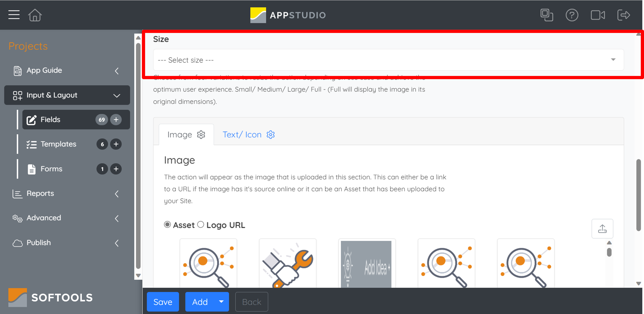Expand the Publish section
This screenshot has width=644, height=314.
click(x=117, y=243)
